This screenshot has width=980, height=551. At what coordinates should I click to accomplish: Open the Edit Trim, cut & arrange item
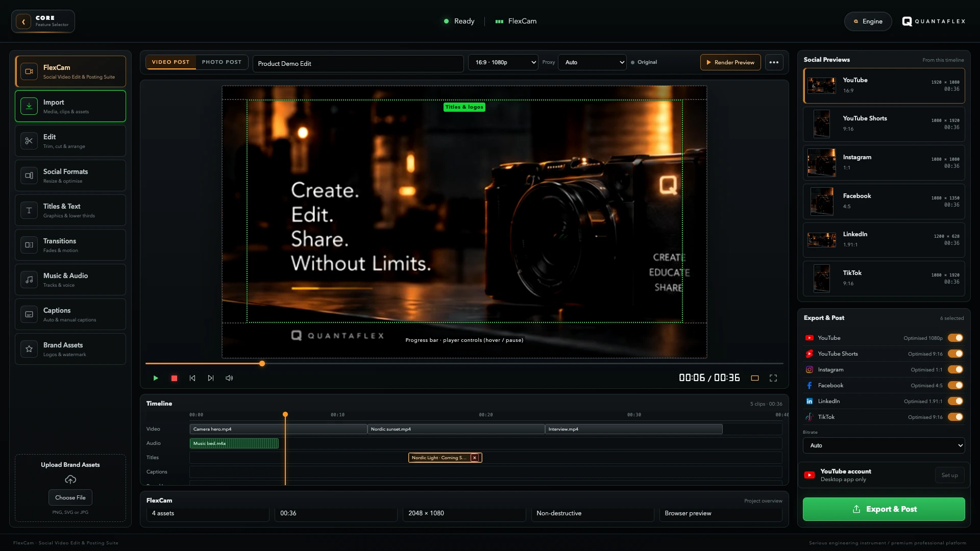tap(70, 141)
